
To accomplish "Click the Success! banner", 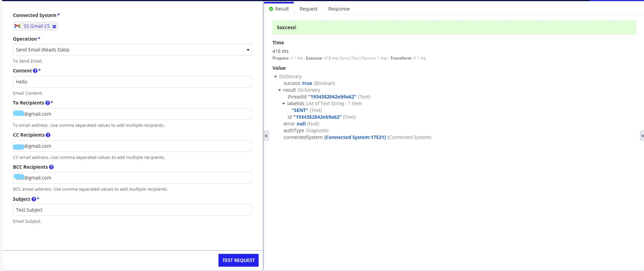I will click(454, 28).
